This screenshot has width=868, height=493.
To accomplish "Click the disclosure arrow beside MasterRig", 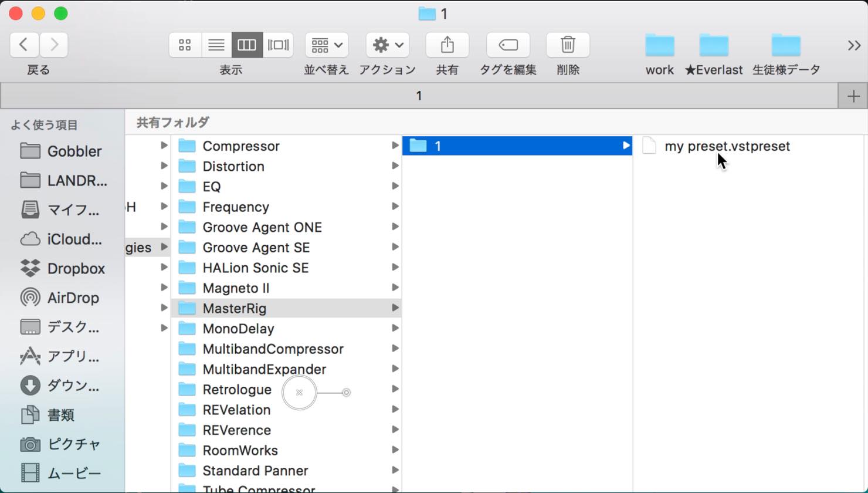I will [395, 308].
